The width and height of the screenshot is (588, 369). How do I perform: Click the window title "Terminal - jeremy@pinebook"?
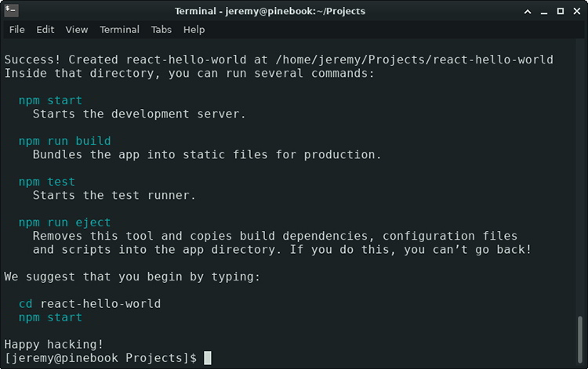269,11
